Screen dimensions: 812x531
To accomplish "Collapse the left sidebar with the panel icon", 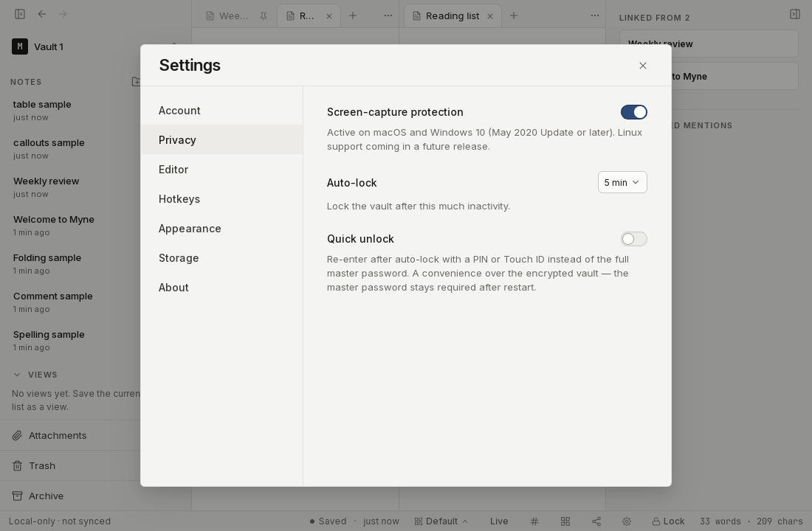I will [20, 14].
